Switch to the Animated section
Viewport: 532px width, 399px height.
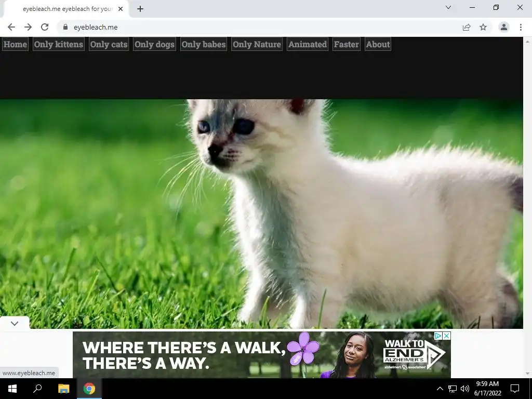point(308,45)
